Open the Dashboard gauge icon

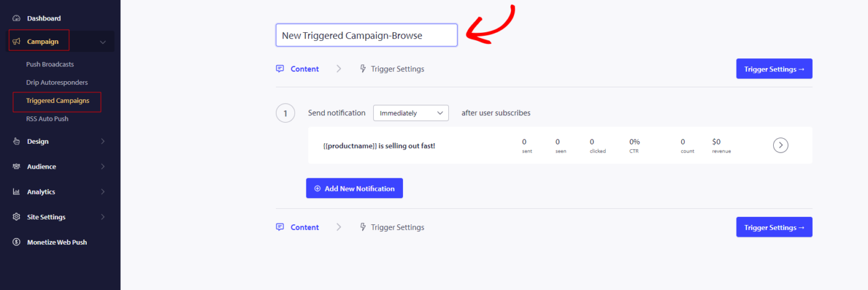[x=17, y=19]
